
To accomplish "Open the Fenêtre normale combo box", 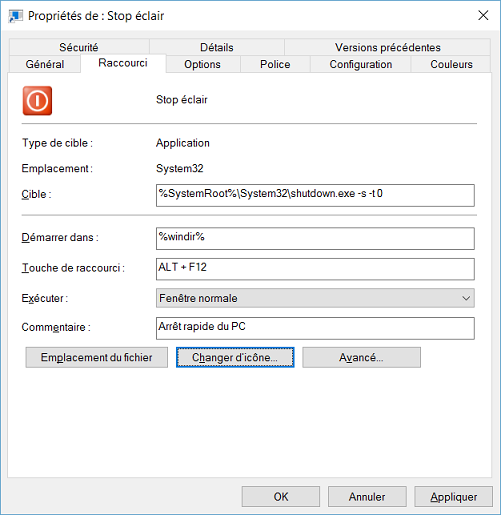I will point(315,298).
